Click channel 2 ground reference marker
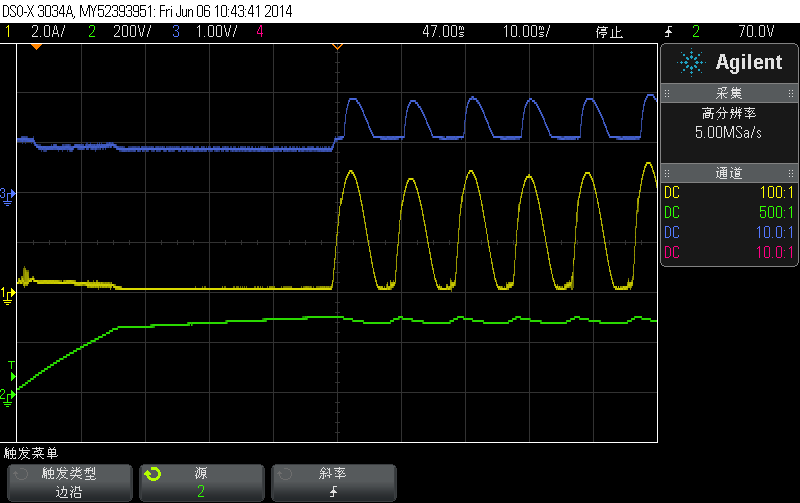Viewport: 800px width, 503px height. (x=7, y=396)
